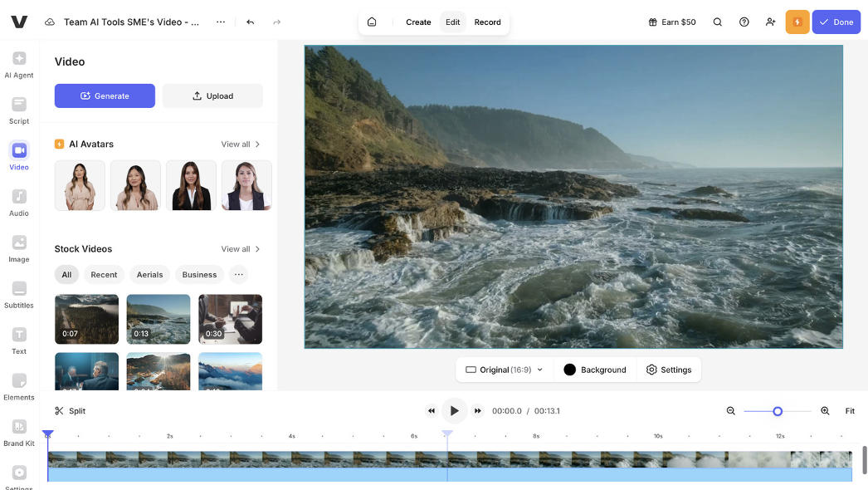Choose the stock video of men talking
Image resolution: width=868 pixels, height=490 pixels.
(86, 371)
